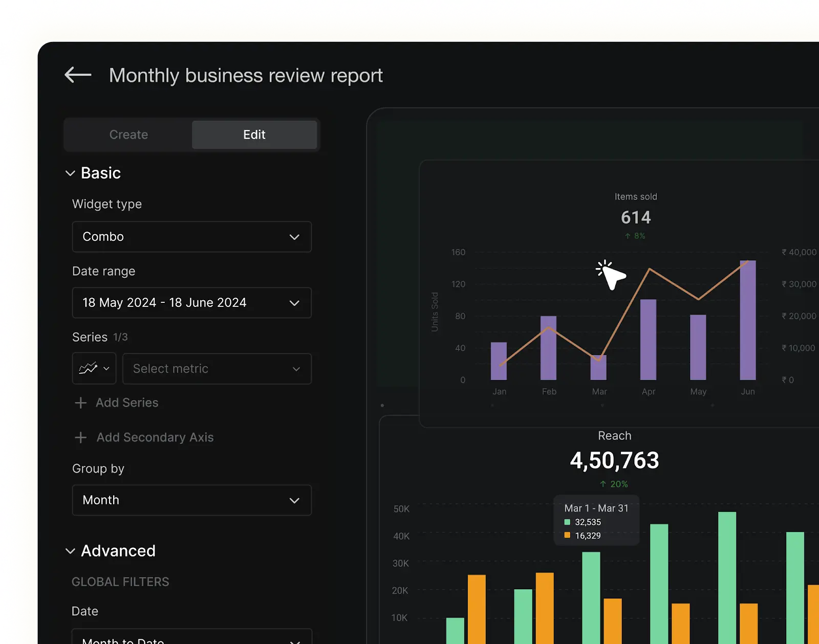Click the plus icon beside Add Secondary Axis
This screenshot has height=644, width=819.
click(x=80, y=437)
